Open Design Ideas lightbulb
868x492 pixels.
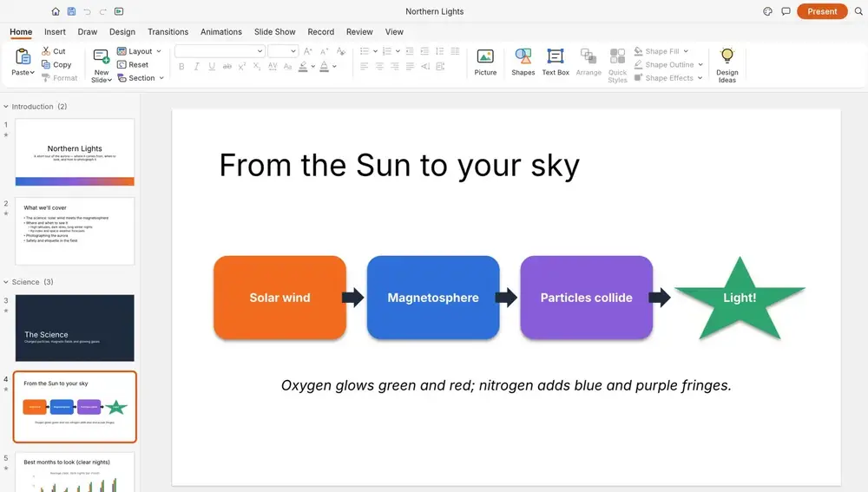(727, 65)
